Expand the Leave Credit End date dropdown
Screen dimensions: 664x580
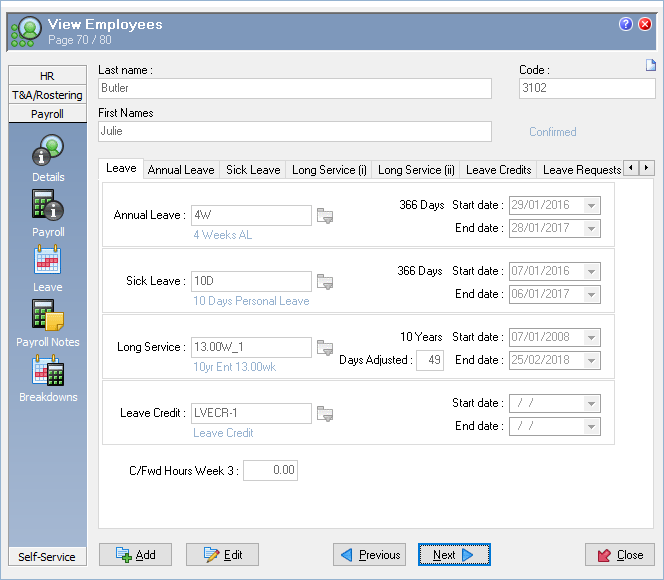click(591, 427)
